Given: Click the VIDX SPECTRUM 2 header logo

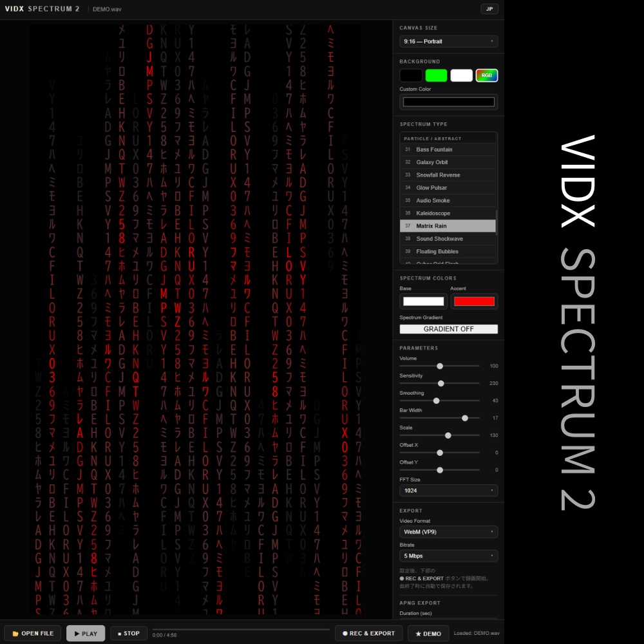Looking at the screenshot, I should [43, 8].
